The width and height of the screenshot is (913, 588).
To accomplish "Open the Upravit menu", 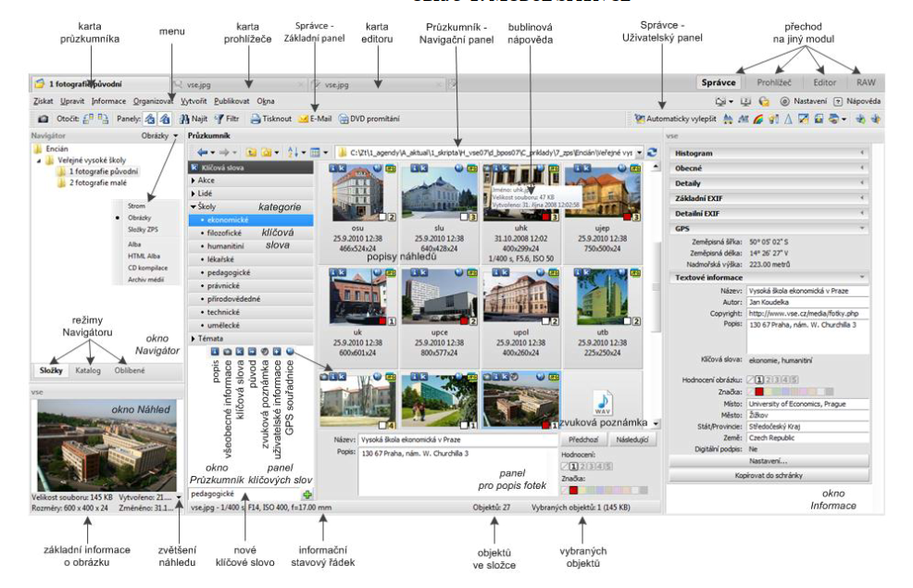I will [x=72, y=101].
